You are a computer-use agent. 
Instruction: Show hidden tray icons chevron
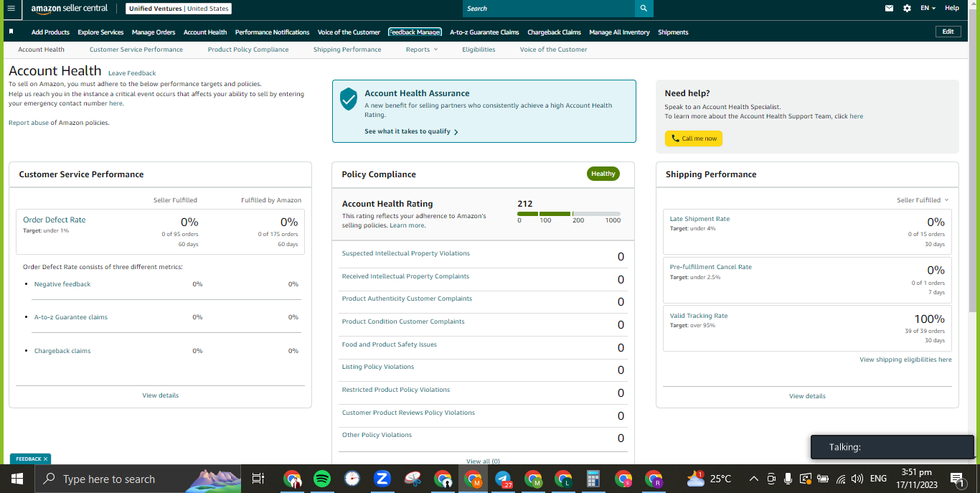753,479
